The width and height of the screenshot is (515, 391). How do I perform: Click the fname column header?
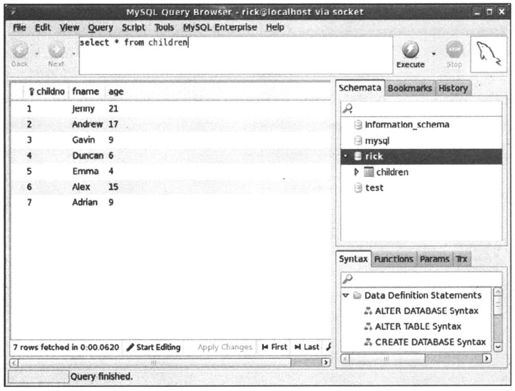[86, 92]
